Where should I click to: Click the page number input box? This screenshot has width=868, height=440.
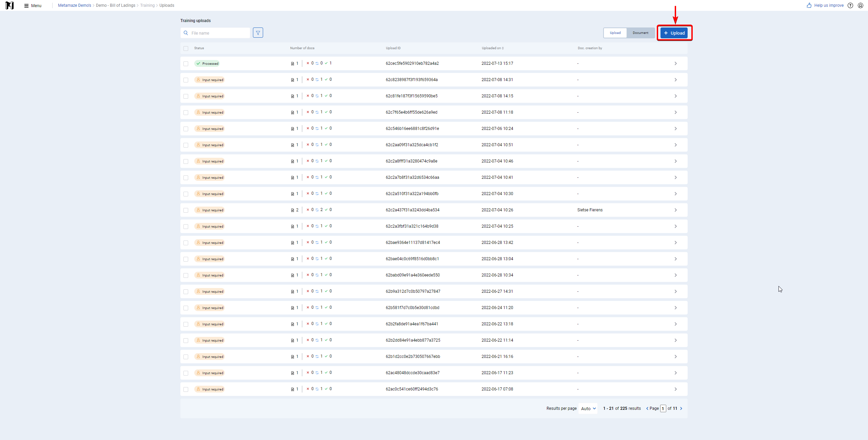[x=663, y=408]
